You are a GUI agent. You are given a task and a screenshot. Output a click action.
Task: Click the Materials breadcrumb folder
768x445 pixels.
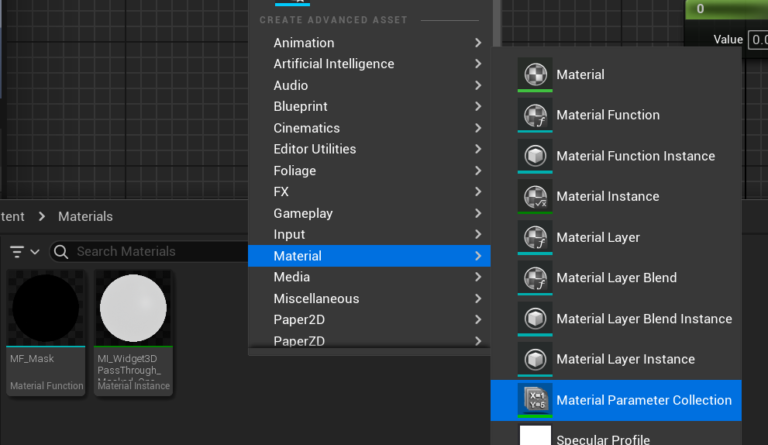[x=85, y=216]
